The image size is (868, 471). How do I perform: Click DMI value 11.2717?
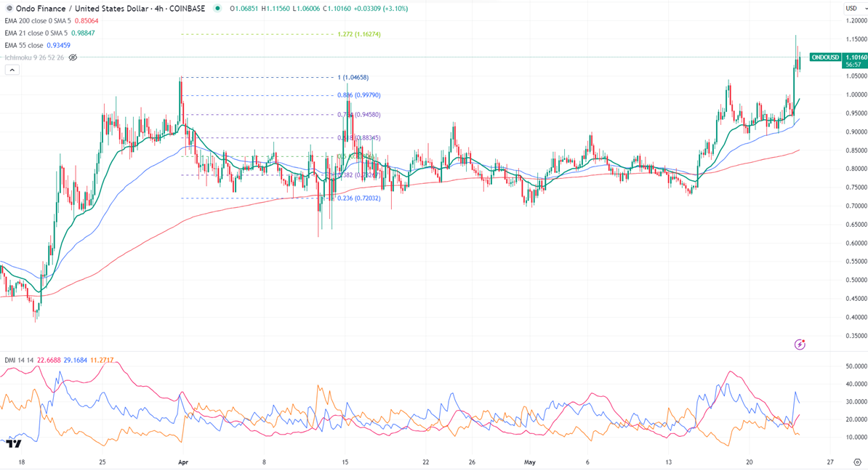pos(102,361)
